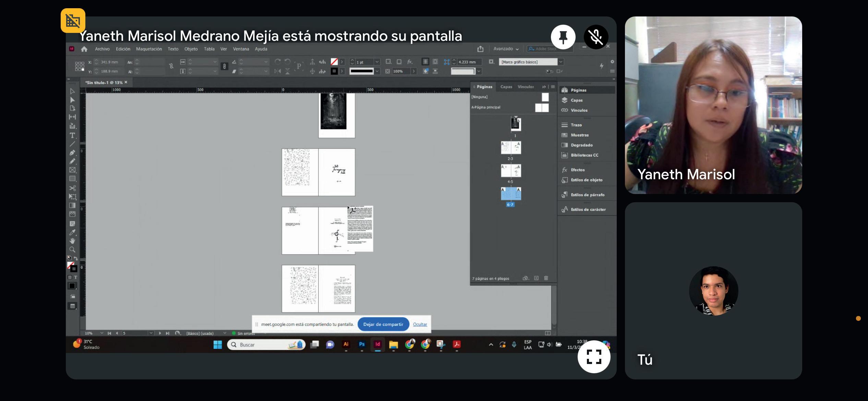Screen dimensions: 868x401
Task: Enter fullscreen on shared screen
Action: point(594,356)
